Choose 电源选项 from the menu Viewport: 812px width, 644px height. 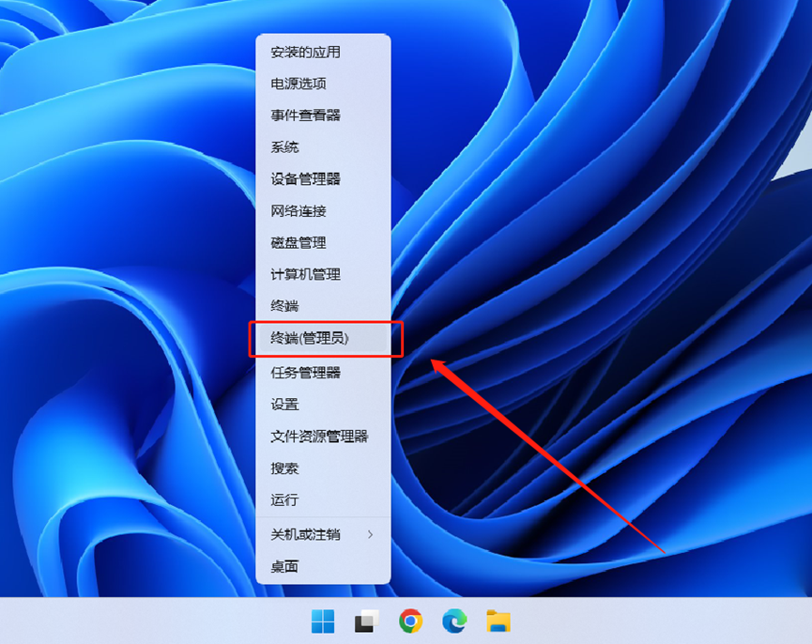click(323, 84)
